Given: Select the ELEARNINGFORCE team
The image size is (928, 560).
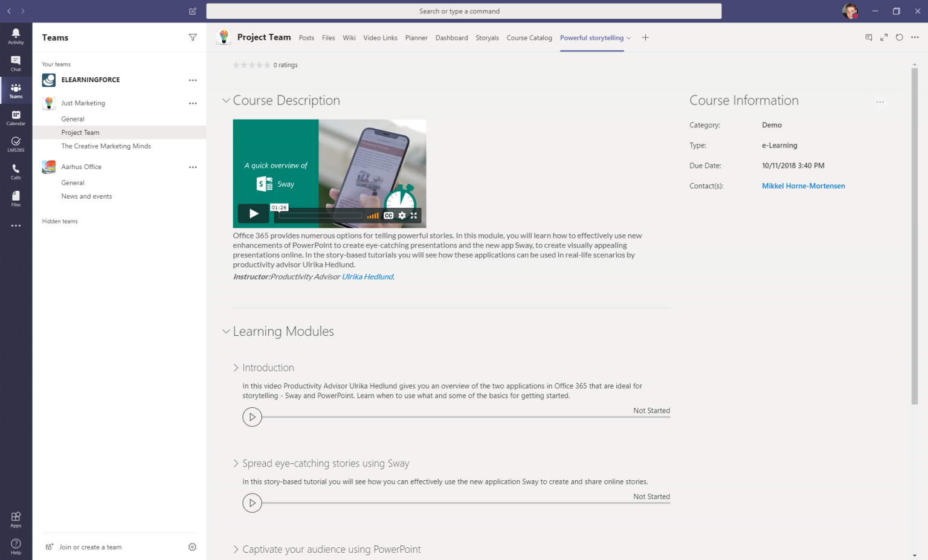Looking at the screenshot, I should pyautogui.click(x=91, y=80).
